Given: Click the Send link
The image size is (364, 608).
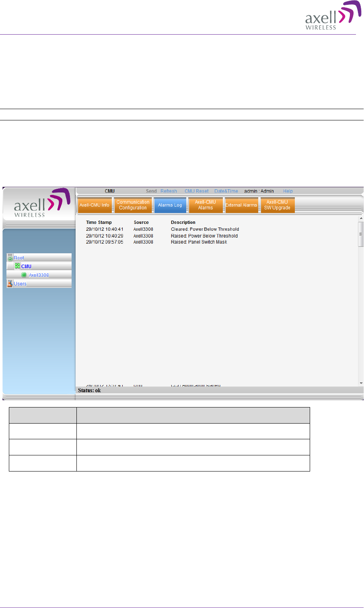Looking at the screenshot, I should [151, 191].
